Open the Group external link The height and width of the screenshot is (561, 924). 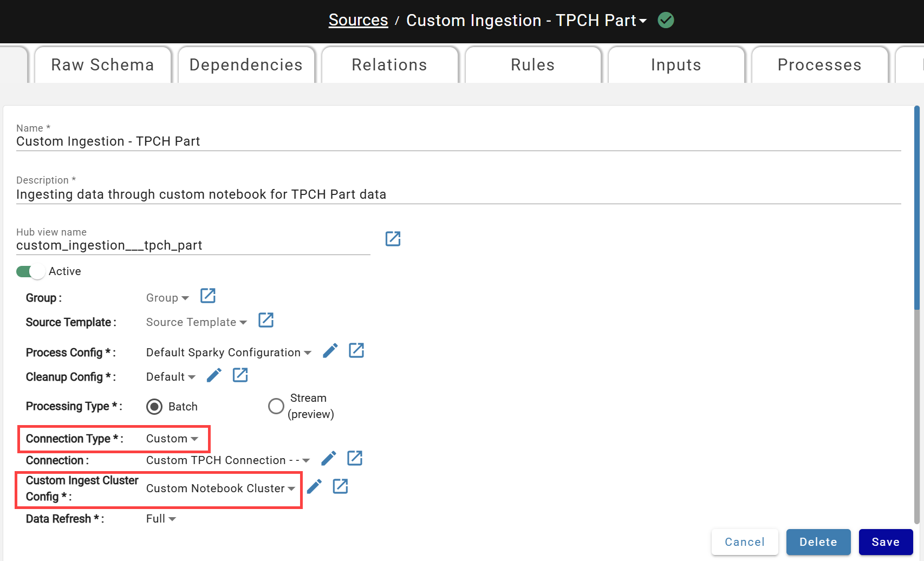207,296
